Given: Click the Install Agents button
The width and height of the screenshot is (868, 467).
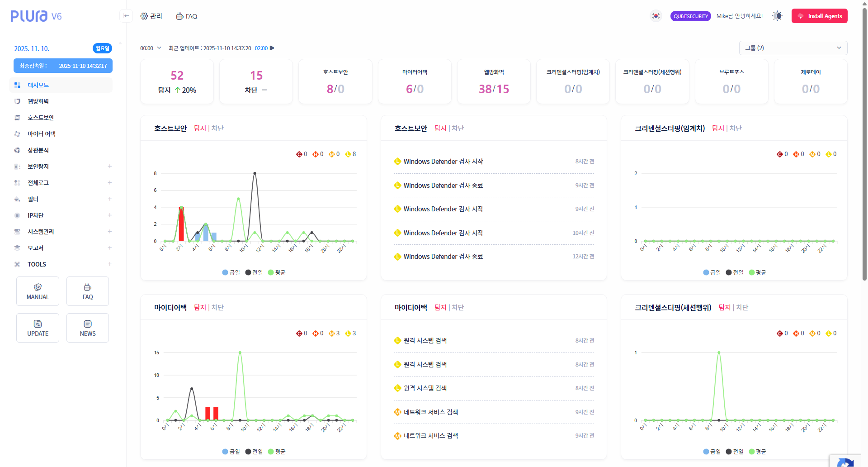Looking at the screenshot, I should (x=819, y=16).
